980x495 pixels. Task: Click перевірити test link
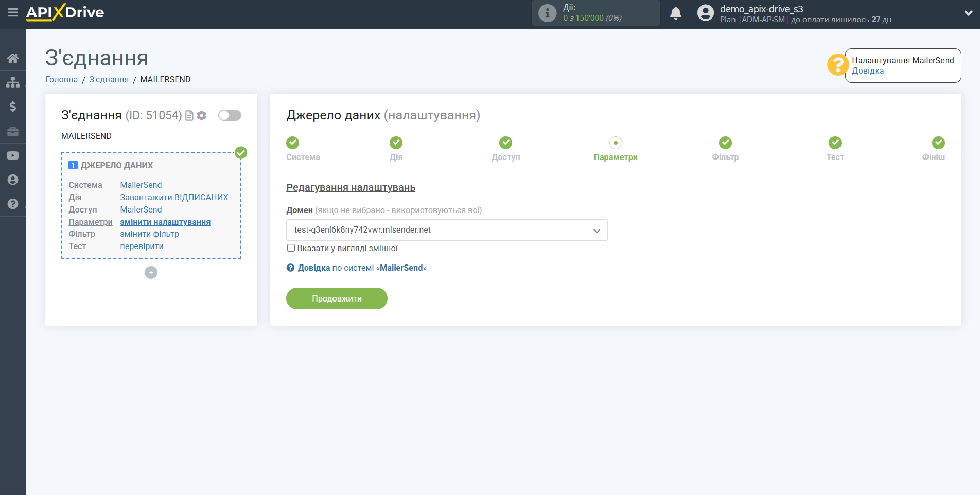[x=142, y=246]
